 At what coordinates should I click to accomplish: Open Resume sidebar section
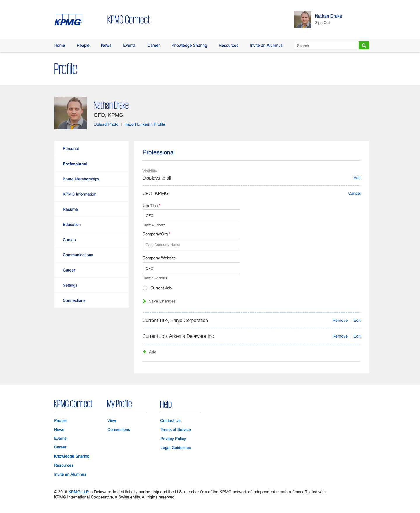[91, 209]
